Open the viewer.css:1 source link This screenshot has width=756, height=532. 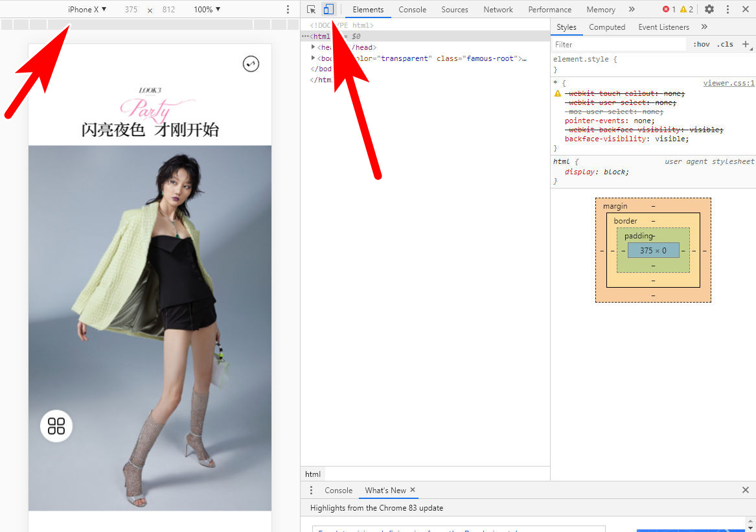click(x=729, y=83)
